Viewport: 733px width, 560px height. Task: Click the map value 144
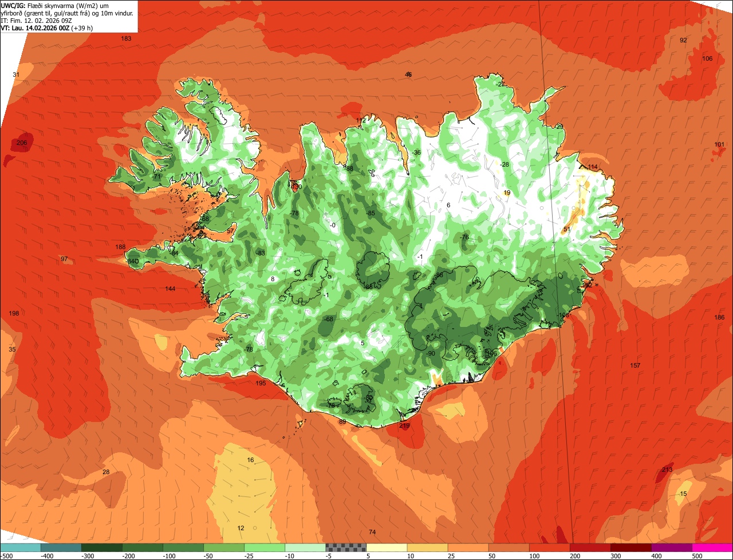(x=170, y=289)
